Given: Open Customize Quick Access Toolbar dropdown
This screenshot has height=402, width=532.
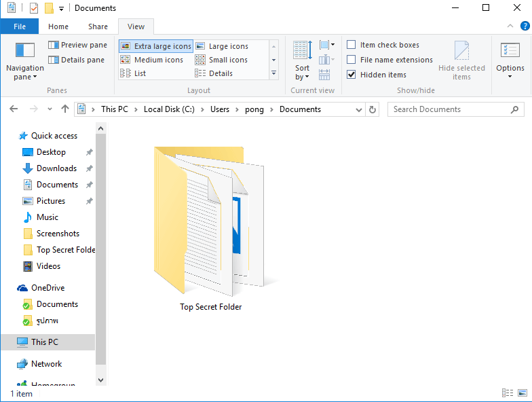Looking at the screenshot, I should (x=61, y=8).
